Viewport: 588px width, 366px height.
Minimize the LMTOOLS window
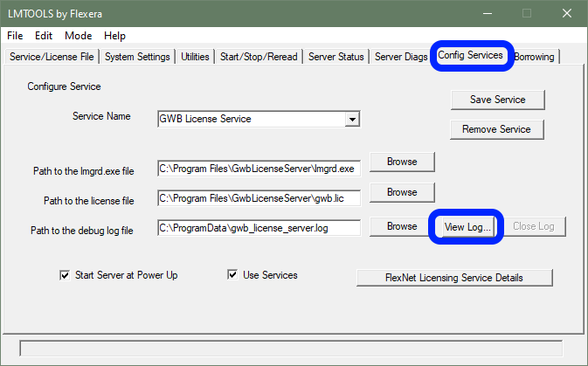[x=488, y=13]
